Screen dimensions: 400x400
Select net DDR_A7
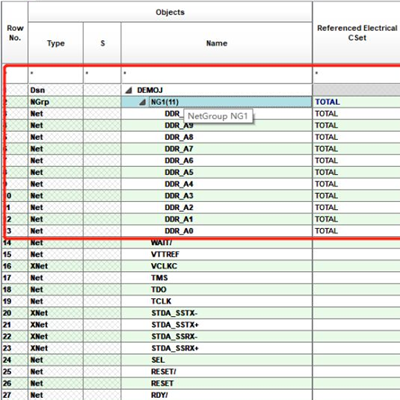point(217,149)
